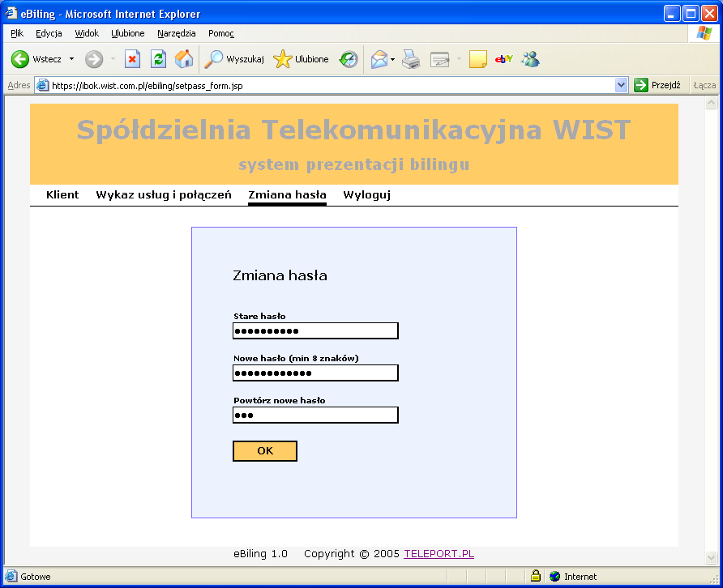The height and width of the screenshot is (588, 723).
Task: Maximize the Internet Explorer window
Action: (x=691, y=14)
